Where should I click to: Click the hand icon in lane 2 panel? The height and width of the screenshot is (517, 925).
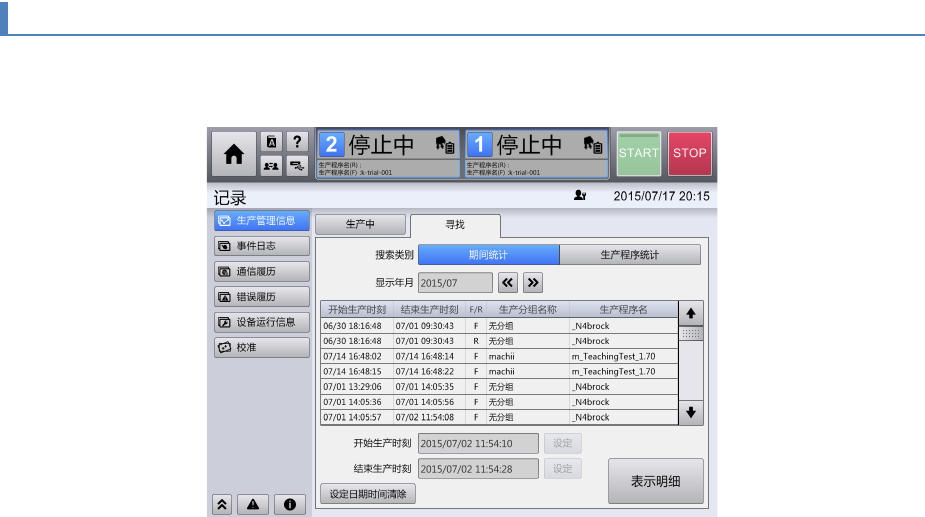[x=445, y=145]
